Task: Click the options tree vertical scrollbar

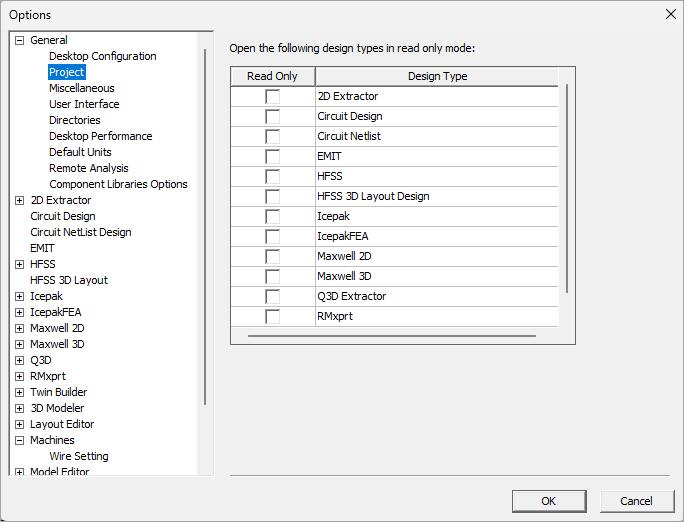Action: [x=205, y=227]
